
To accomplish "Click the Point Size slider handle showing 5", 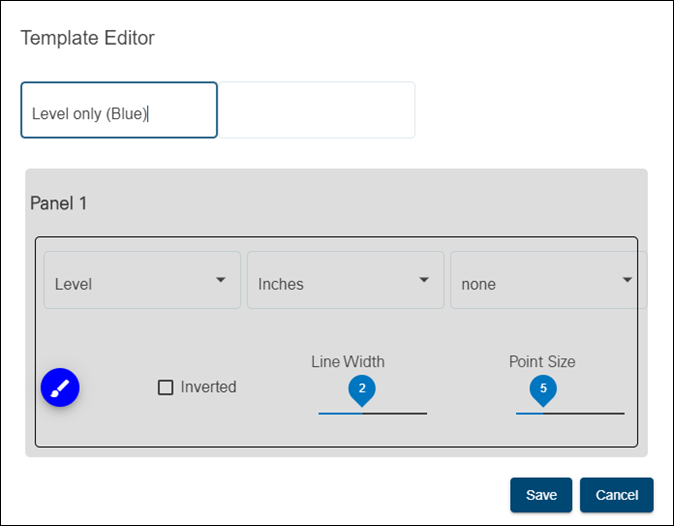I will point(543,389).
